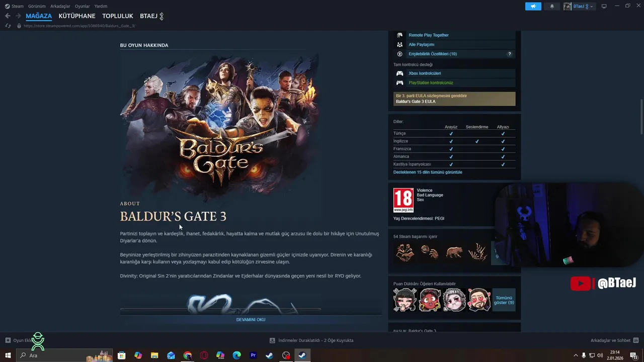The image size is (644, 362).
Task: Click the Aile Paylaşımı family icon
Action: pyautogui.click(x=399, y=44)
